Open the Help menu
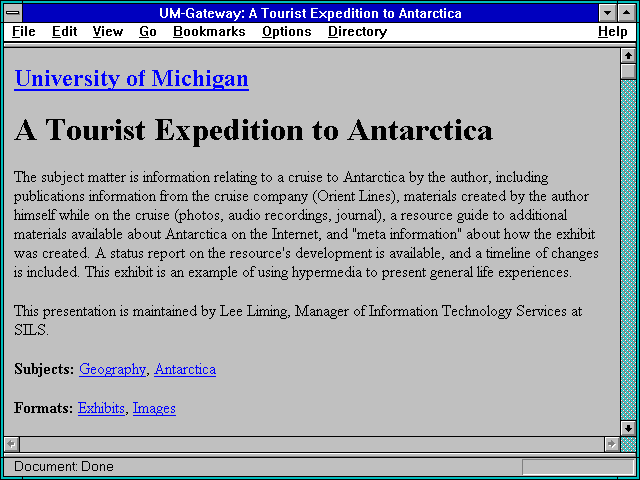Screen dimensions: 640x480 coord(613,32)
